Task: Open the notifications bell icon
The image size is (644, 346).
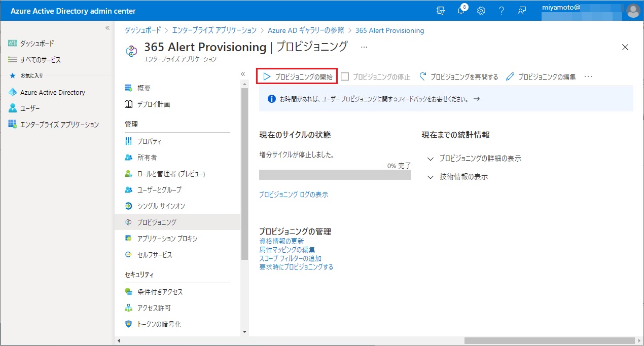Action: [461, 11]
